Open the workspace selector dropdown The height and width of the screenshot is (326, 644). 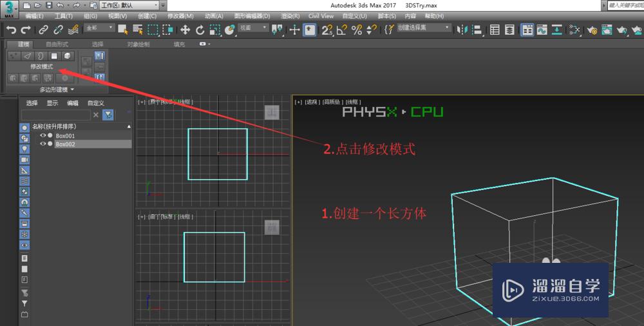point(129,5)
